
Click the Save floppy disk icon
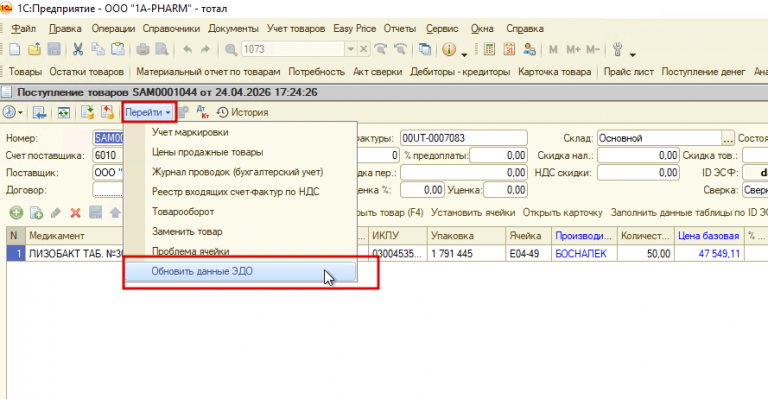[x=54, y=49]
